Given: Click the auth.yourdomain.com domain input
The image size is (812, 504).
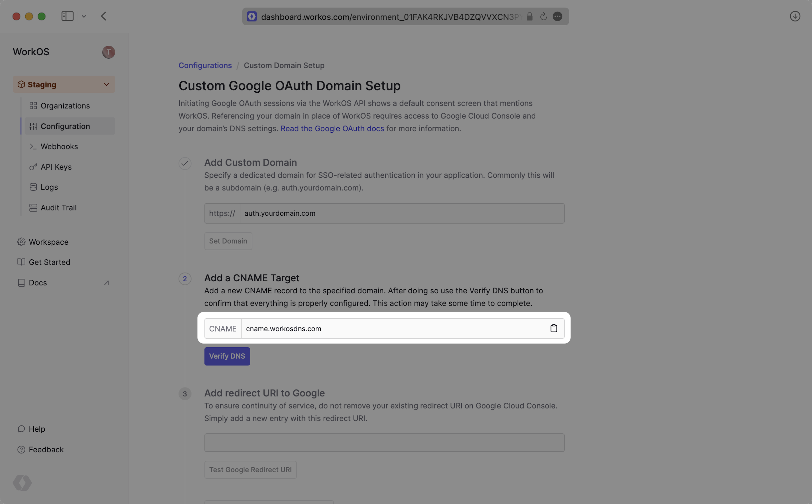Looking at the screenshot, I should [x=402, y=213].
